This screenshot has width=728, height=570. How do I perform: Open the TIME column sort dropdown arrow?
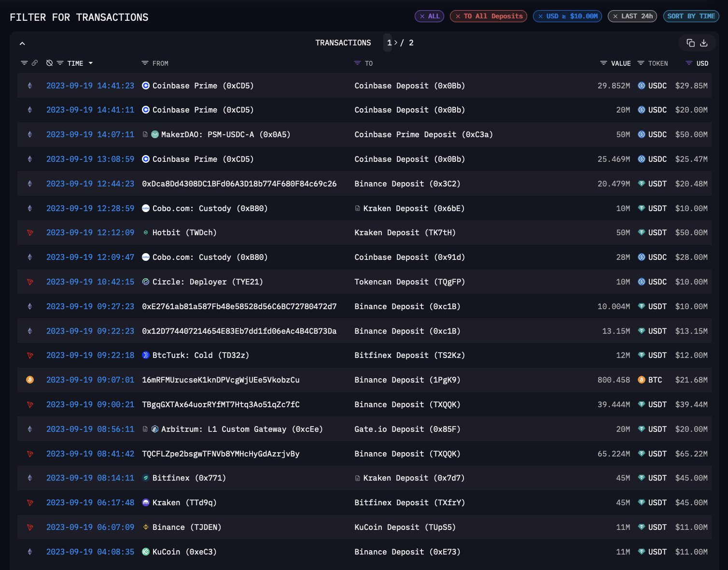[91, 63]
